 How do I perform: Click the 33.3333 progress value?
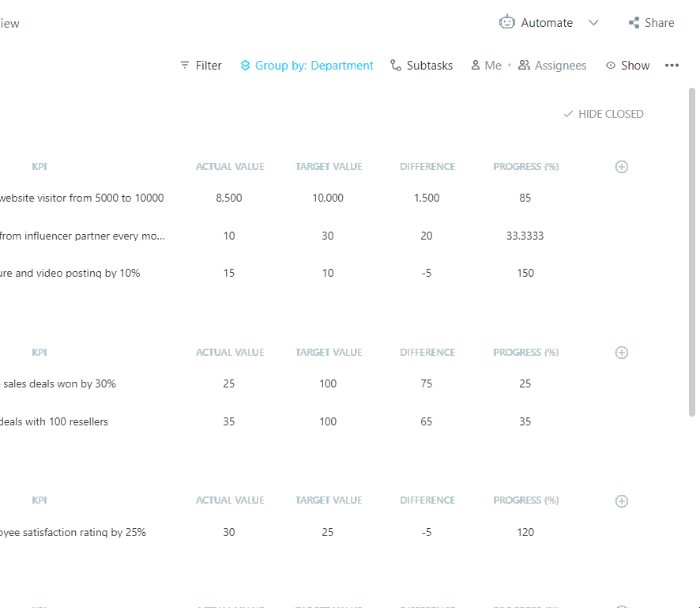click(x=525, y=236)
